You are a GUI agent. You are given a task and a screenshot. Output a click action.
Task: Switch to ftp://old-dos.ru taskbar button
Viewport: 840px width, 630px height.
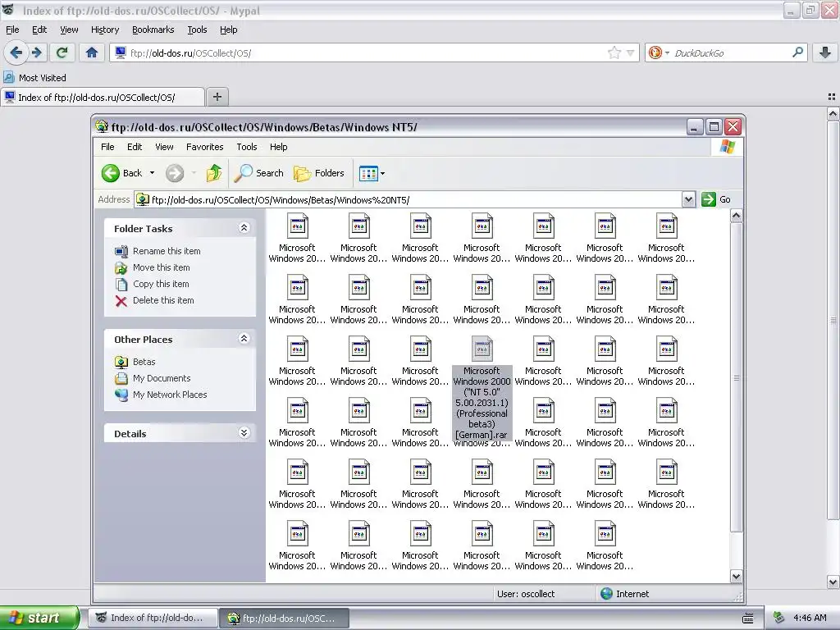click(285, 619)
